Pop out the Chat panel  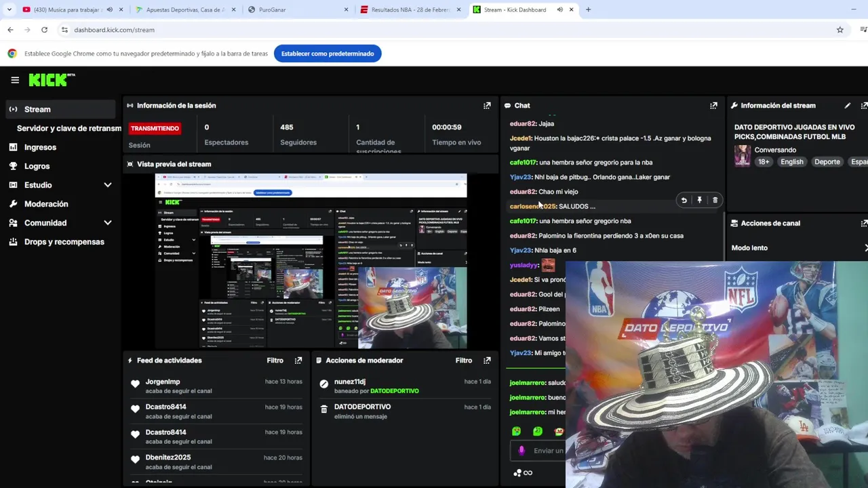[713, 106]
